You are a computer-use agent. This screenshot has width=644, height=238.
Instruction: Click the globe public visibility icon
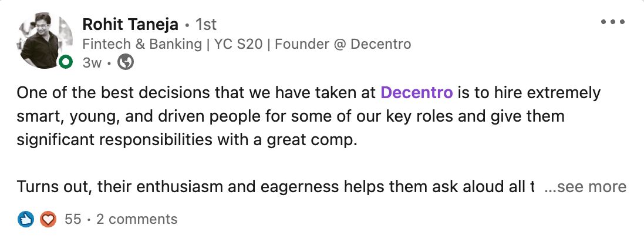pyautogui.click(x=126, y=62)
